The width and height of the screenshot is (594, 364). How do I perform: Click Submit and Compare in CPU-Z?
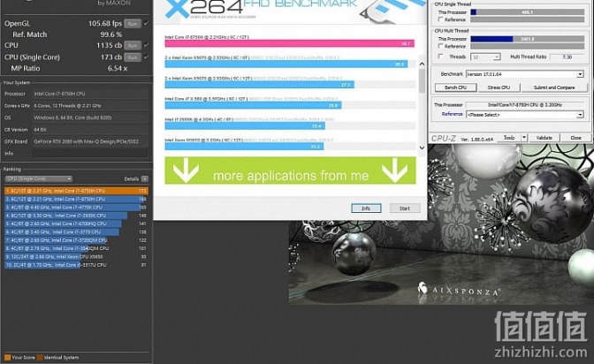[554, 87]
